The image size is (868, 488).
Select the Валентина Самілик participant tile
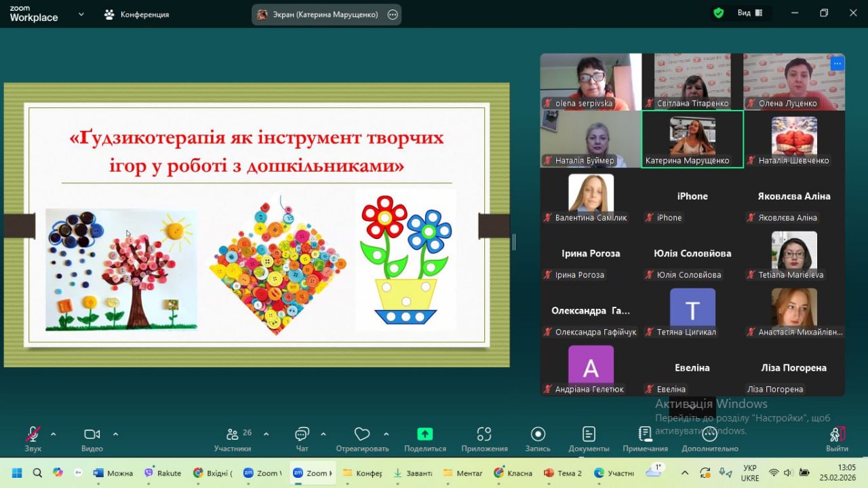[591, 197]
